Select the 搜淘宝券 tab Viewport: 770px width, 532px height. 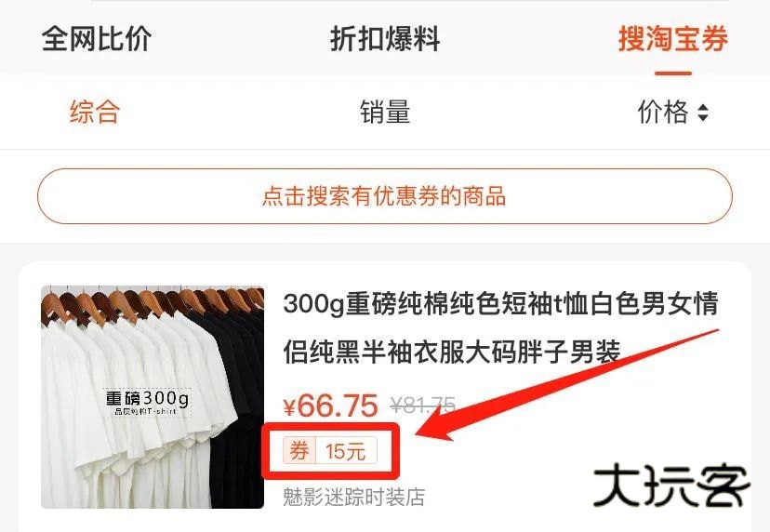pos(672,39)
